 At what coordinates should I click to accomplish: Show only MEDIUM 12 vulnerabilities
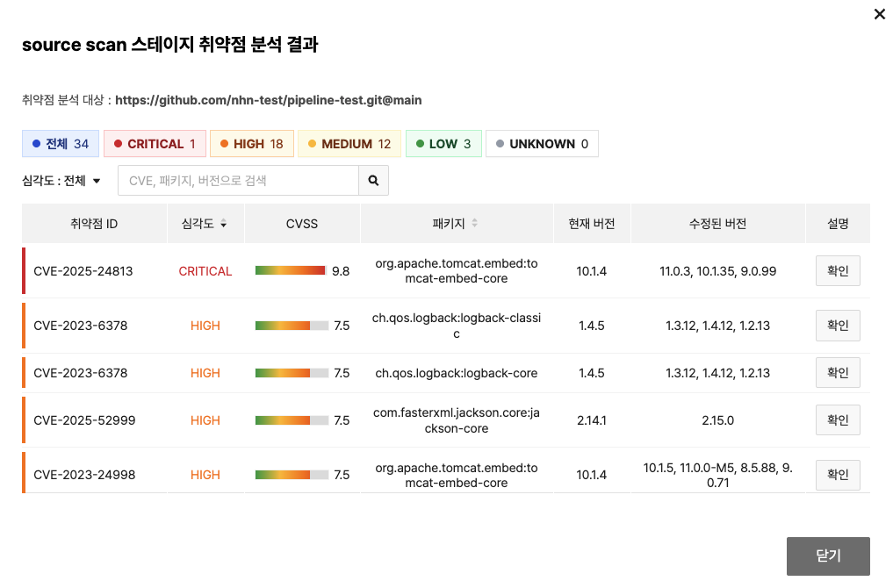(x=349, y=144)
